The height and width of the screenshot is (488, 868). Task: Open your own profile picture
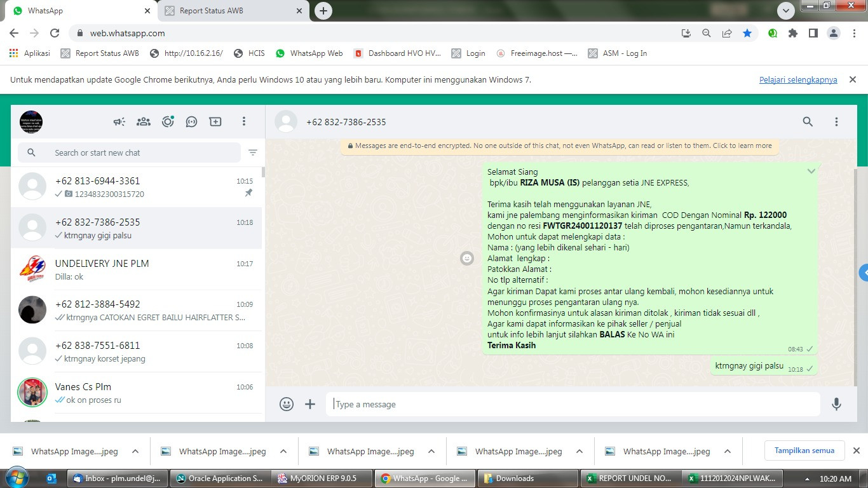coord(31,121)
